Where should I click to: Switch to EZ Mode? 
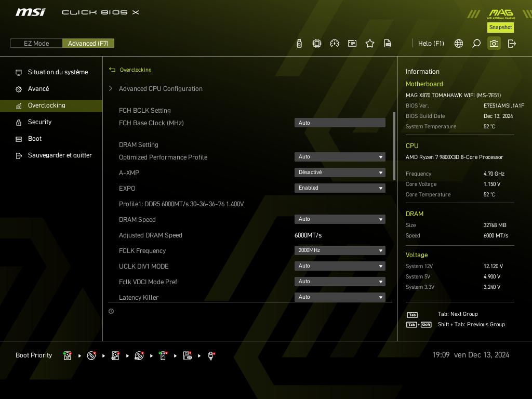[x=36, y=44]
